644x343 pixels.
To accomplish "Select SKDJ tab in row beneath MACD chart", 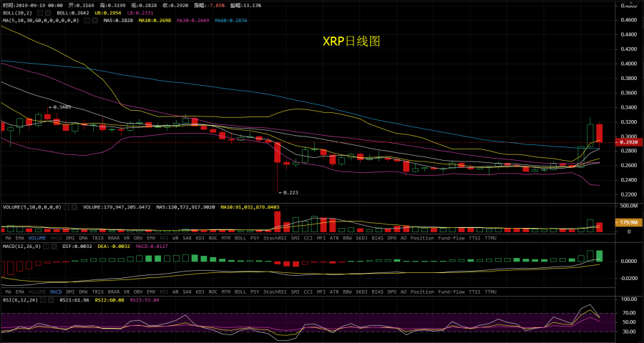I will coord(362,292).
